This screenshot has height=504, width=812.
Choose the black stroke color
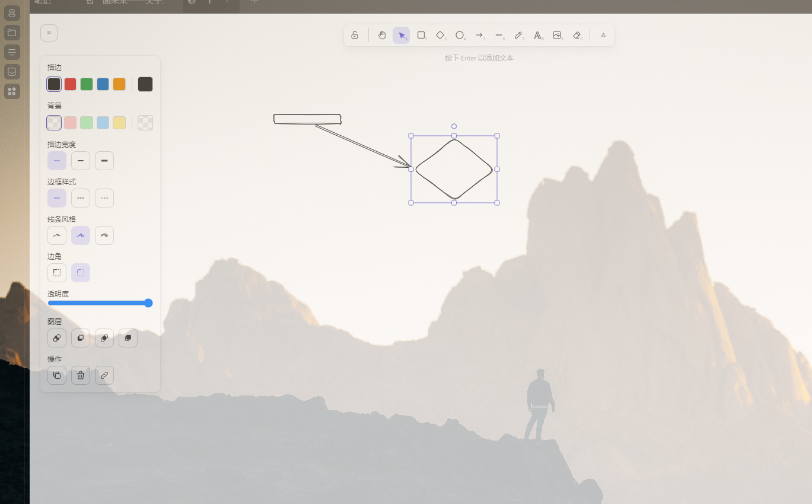[54, 84]
